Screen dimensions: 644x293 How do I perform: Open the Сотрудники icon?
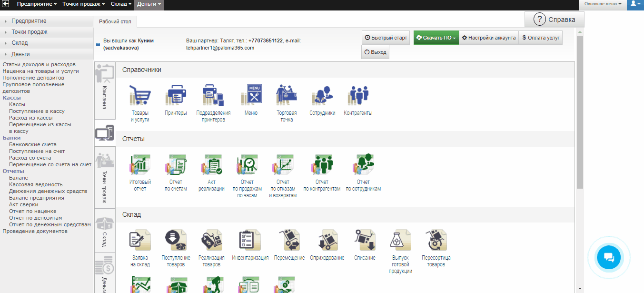tap(322, 95)
